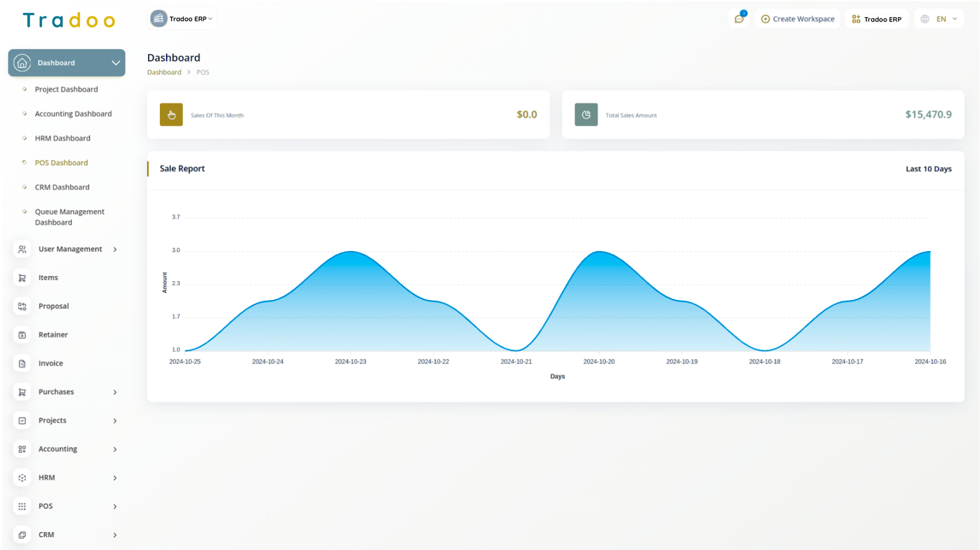Image resolution: width=980 pixels, height=550 pixels.
Task: Click the Dashboard breadcrumb link
Action: pyautogui.click(x=164, y=72)
